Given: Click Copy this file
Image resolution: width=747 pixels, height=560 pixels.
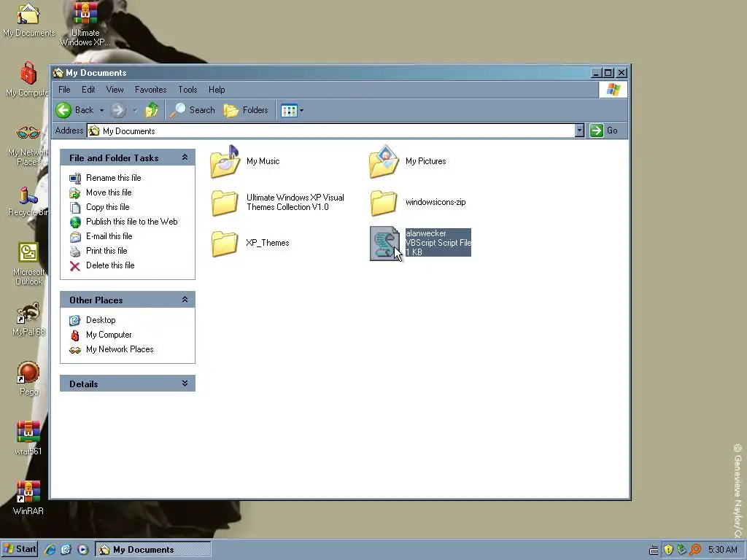Looking at the screenshot, I should [108, 207].
